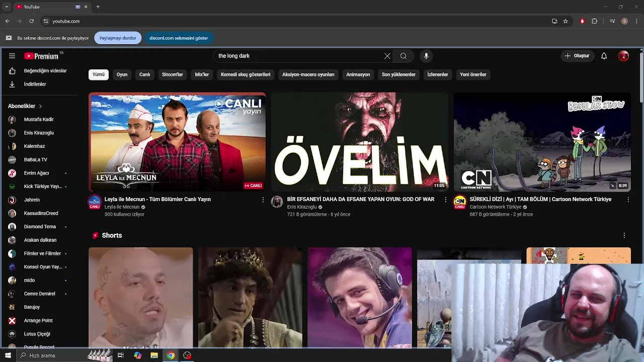Open video title BİR EFSANEYİ DAHA DA EFSANE

[x=361, y=200]
